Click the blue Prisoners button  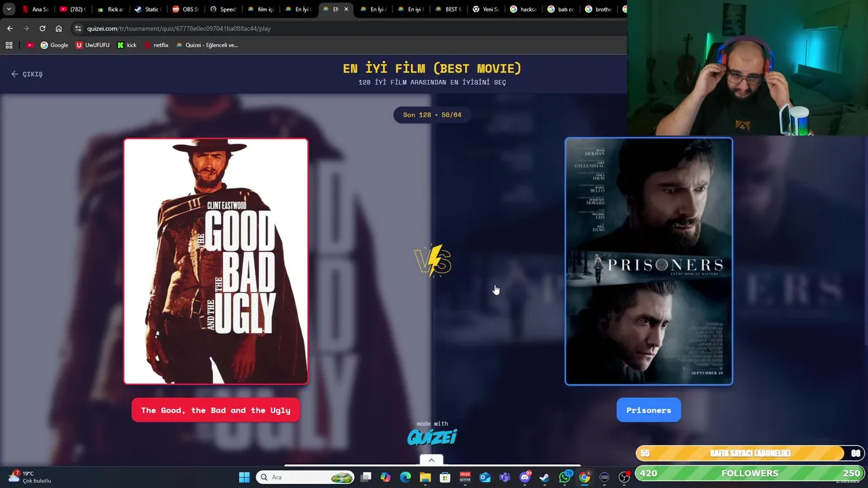coord(649,410)
